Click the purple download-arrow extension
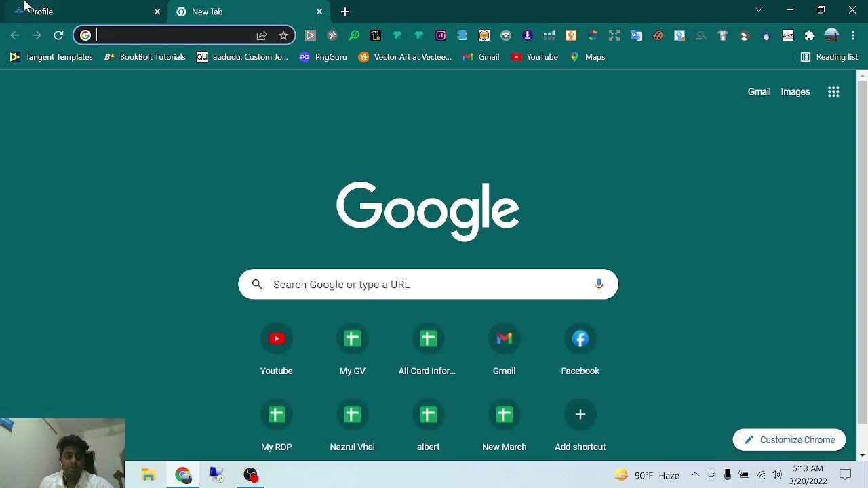Screen dimensions: 868x488 click(x=528, y=35)
